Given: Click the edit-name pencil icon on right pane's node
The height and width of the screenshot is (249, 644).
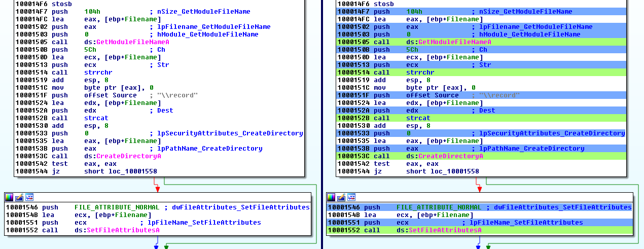Looking at the screenshot, I should coord(341,197).
